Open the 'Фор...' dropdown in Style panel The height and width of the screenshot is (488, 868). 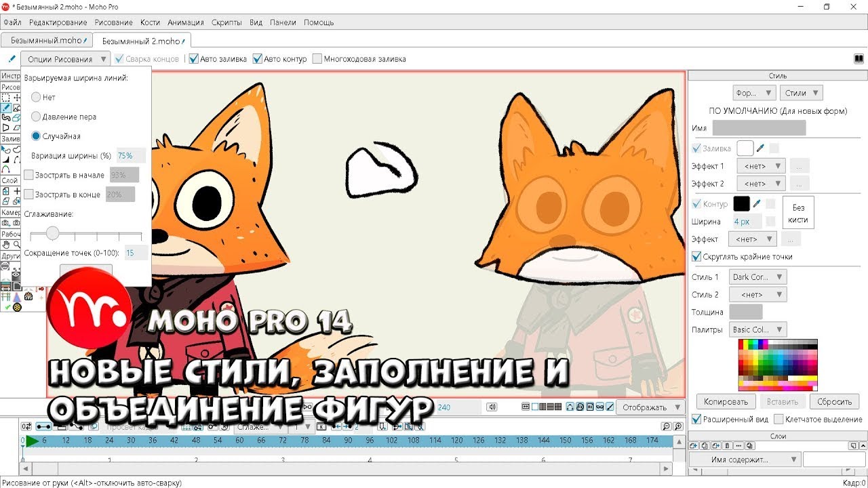coord(754,93)
